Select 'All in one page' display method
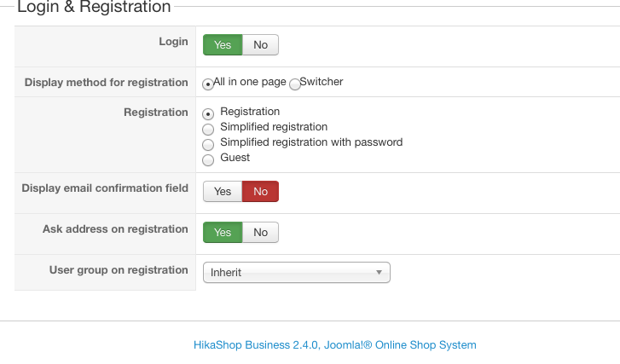Image resolution: width=620 pixels, height=364 pixels. tap(208, 84)
